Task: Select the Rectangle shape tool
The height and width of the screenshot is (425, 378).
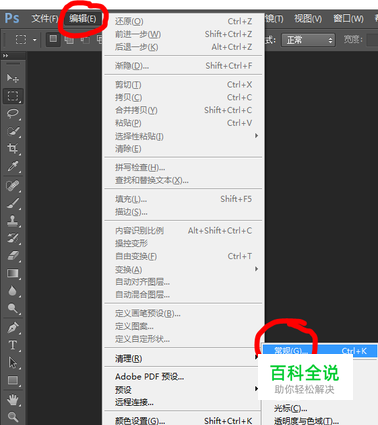Action: (13, 380)
